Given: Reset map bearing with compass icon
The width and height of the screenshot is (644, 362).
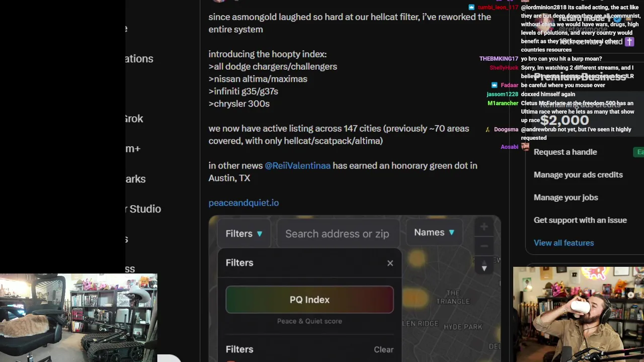Looking at the screenshot, I should point(484,266).
